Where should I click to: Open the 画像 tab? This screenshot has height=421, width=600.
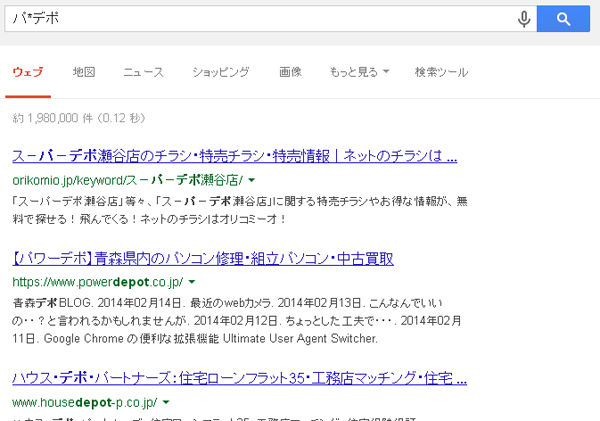click(x=290, y=72)
